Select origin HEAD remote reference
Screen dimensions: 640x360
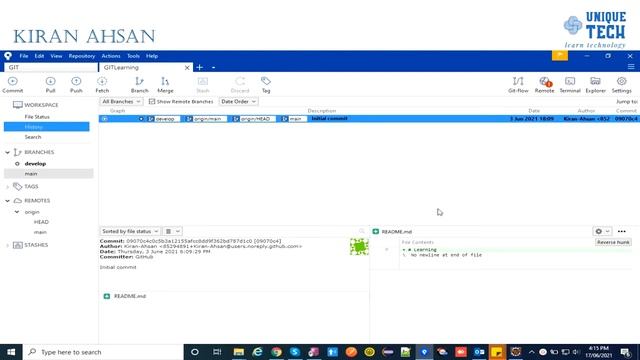coord(41,222)
